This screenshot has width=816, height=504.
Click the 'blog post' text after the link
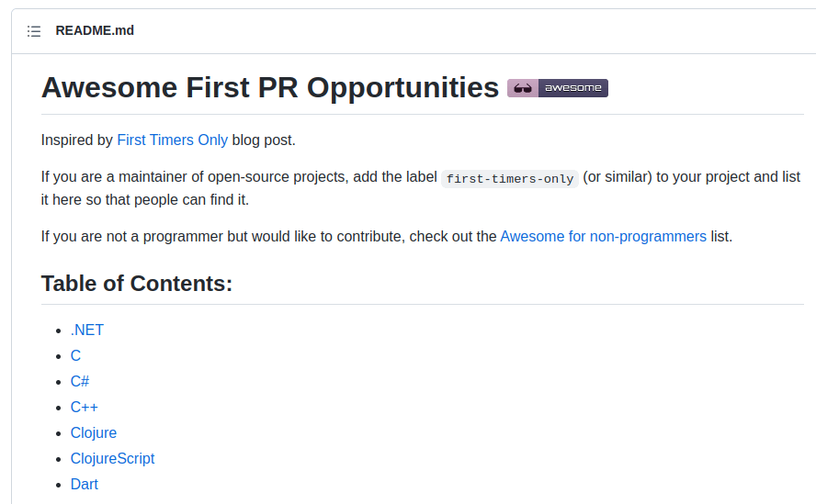pos(264,140)
